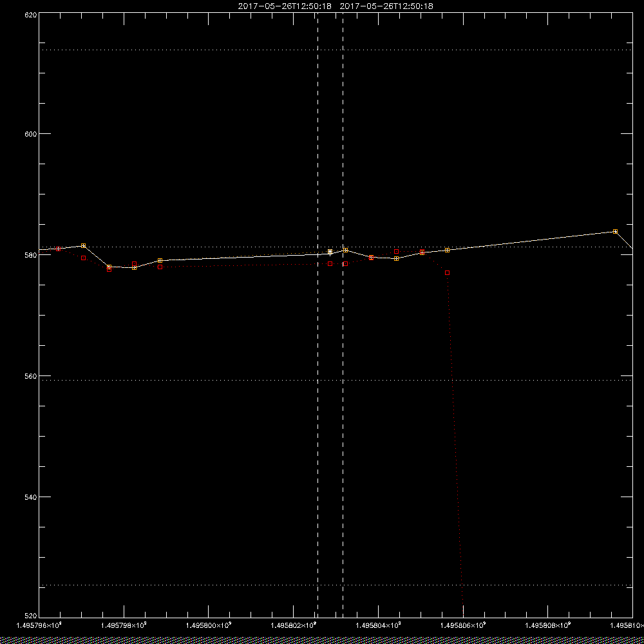Click the second 2017-05-26T12:50:18 timestamp in the title
Viewport: 644px width, 644px height.
click(386, 6)
